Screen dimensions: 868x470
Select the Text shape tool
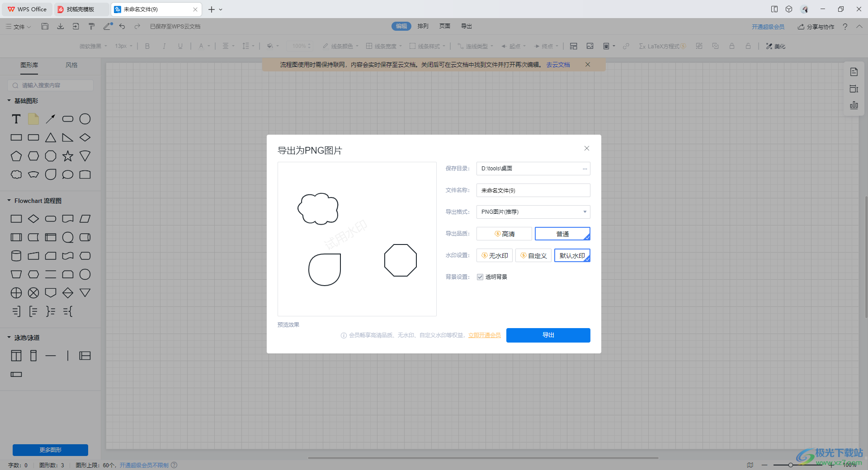point(16,119)
